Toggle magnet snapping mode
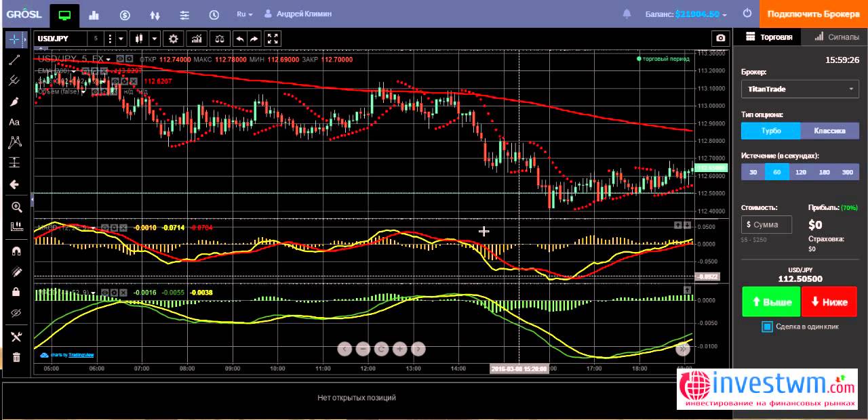The image size is (868, 420). (16, 251)
